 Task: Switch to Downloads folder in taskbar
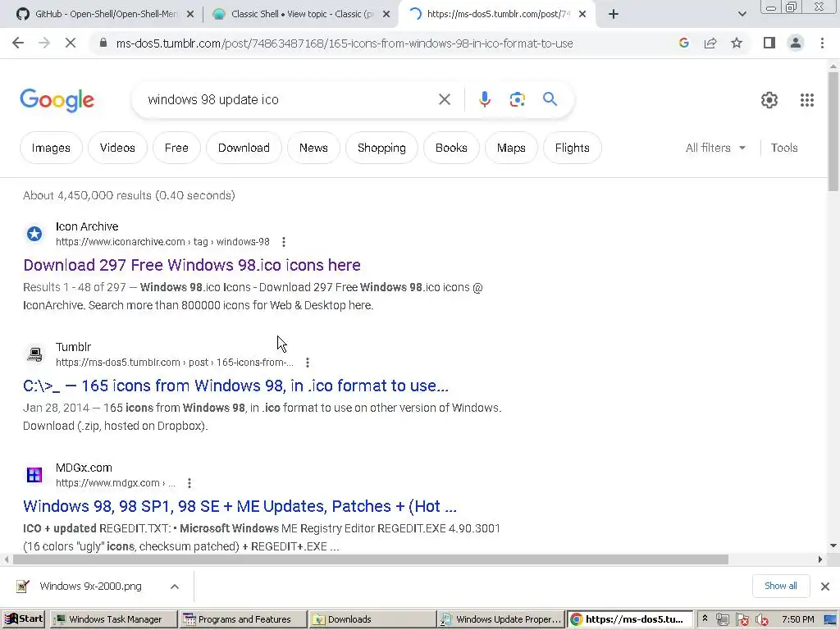(x=372, y=619)
